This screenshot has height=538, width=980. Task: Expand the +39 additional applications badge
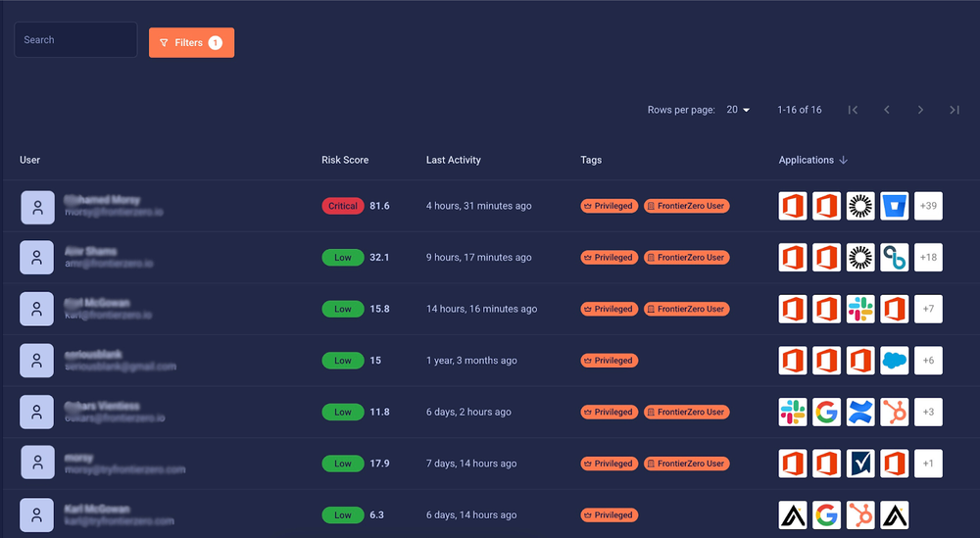pyautogui.click(x=928, y=206)
